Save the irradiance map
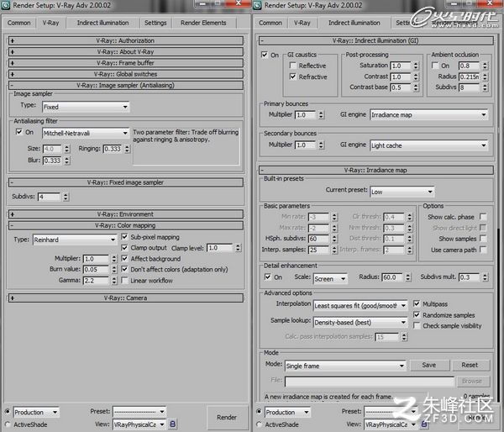 point(429,365)
